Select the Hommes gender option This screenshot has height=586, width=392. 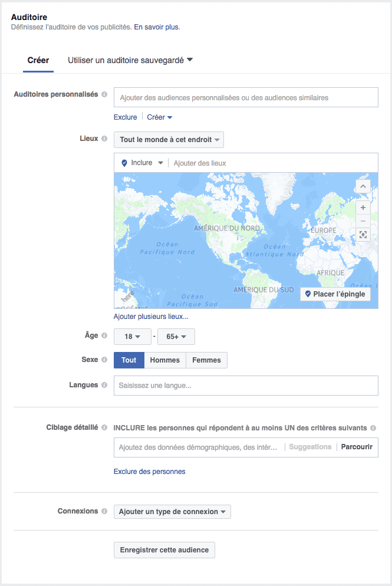165,360
